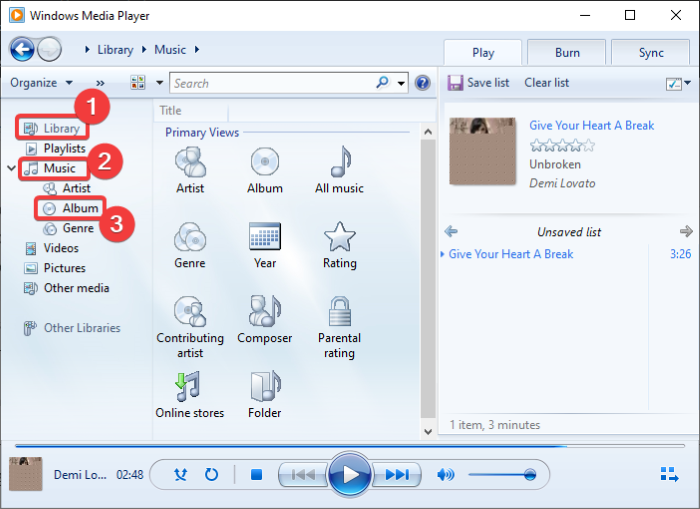
Task: Click into the Search input field
Action: (x=270, y=83)
